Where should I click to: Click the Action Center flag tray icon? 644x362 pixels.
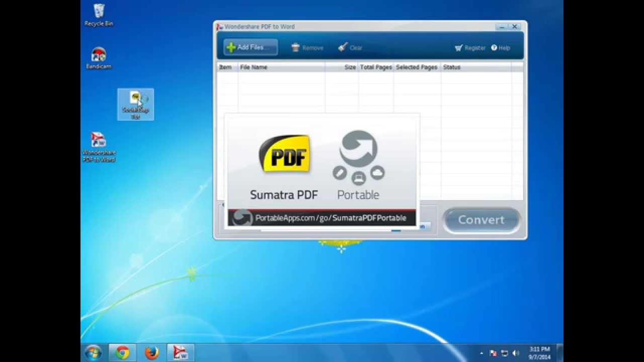pos(493,353)
